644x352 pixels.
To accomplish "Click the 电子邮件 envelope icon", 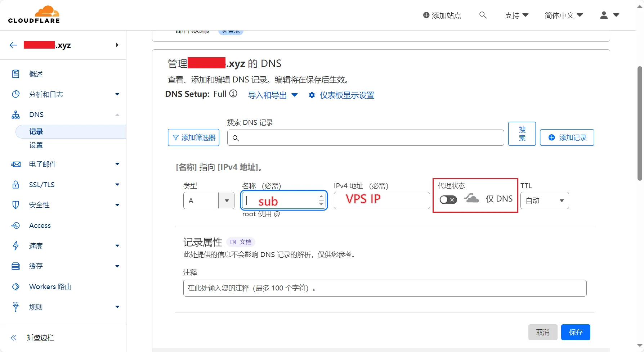I will coord(15,164).
